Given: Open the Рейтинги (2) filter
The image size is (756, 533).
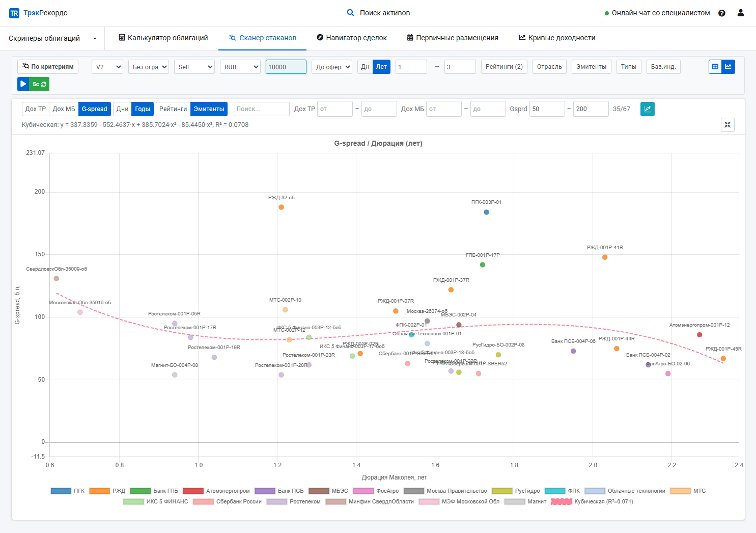Looking at the screenshot, I should (504, 67).
